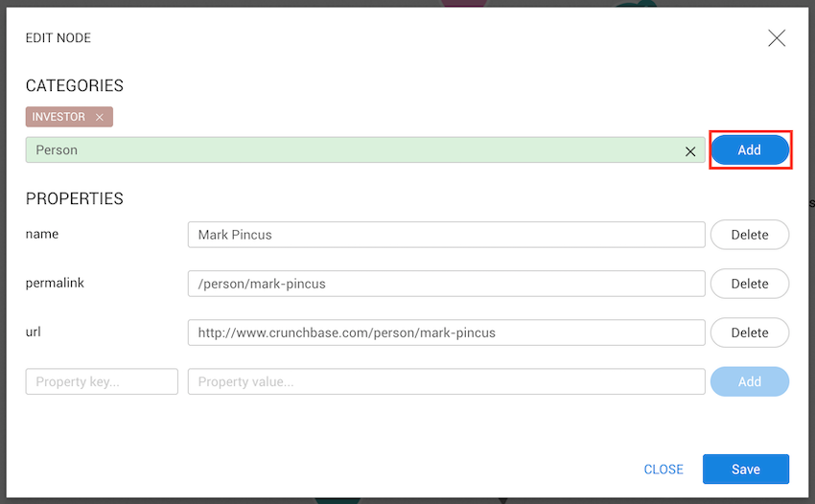
Task: Edit the Mark Pincus name value field
Action: coord(446,235)
